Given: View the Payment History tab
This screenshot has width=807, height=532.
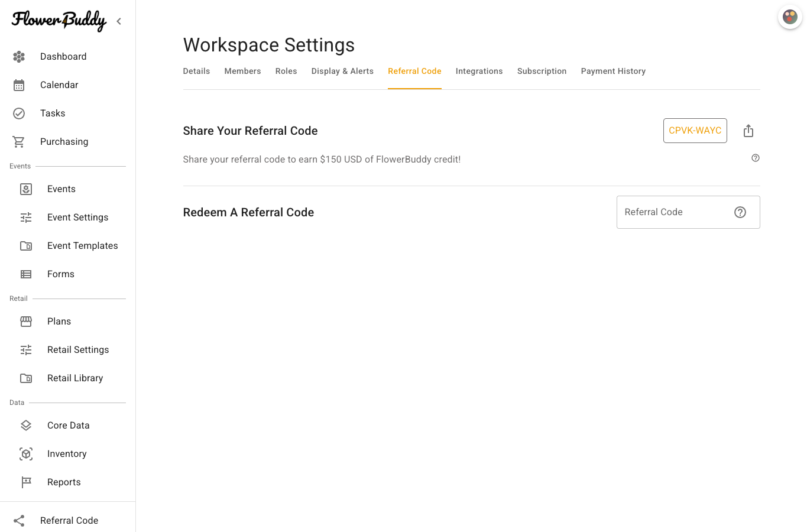Looking at the screenshot, I should coord(613,71).
